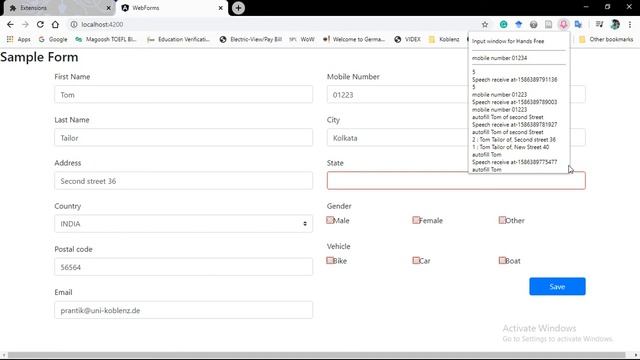Viewport: 640px width, 360px height.
Task: Restore down the Chrome window
Action: (607, 7)
